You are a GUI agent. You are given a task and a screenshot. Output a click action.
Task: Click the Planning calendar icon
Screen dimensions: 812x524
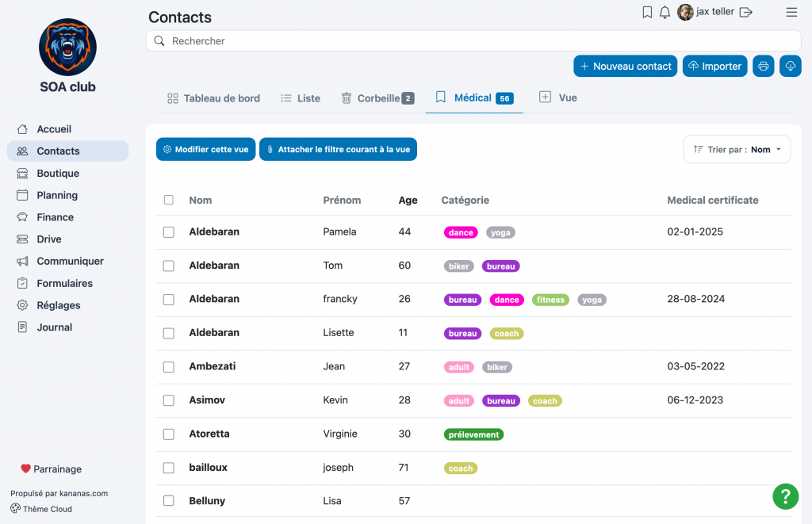click(22, 195)
